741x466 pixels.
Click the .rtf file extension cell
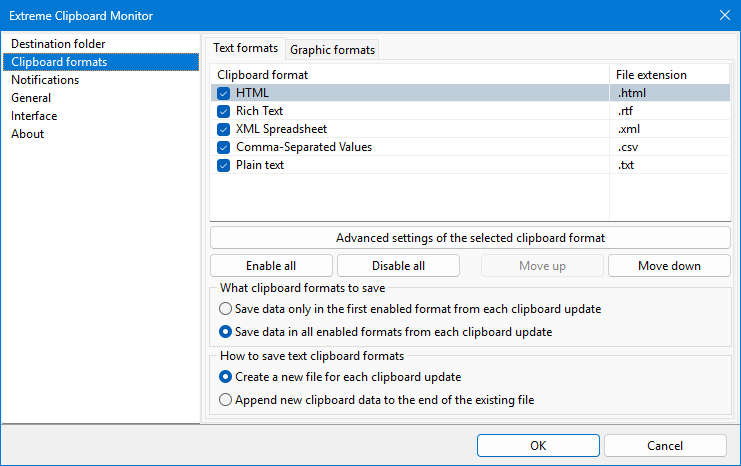click(669, 111)
